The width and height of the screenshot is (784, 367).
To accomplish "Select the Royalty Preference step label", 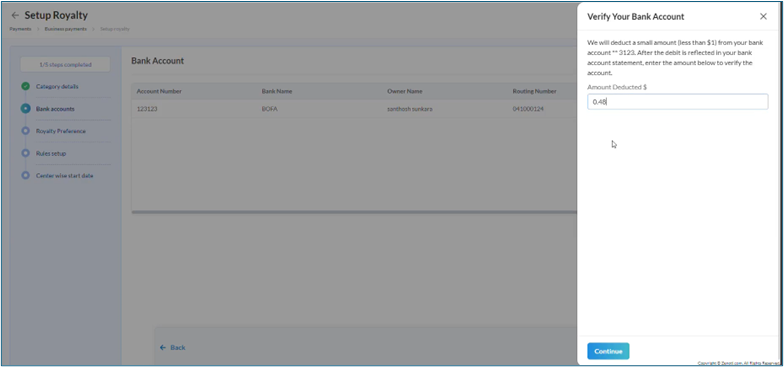I will [x=60, y=131].
